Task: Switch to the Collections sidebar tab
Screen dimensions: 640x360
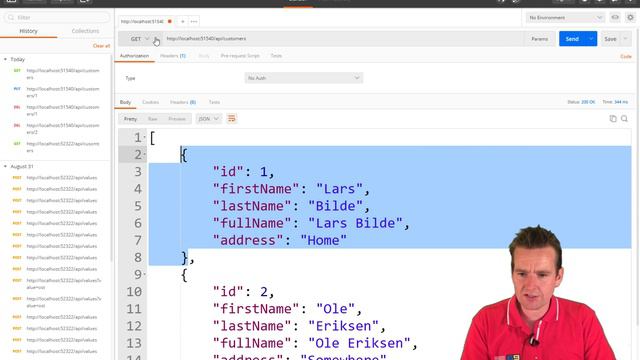Action: pos(85,31)
